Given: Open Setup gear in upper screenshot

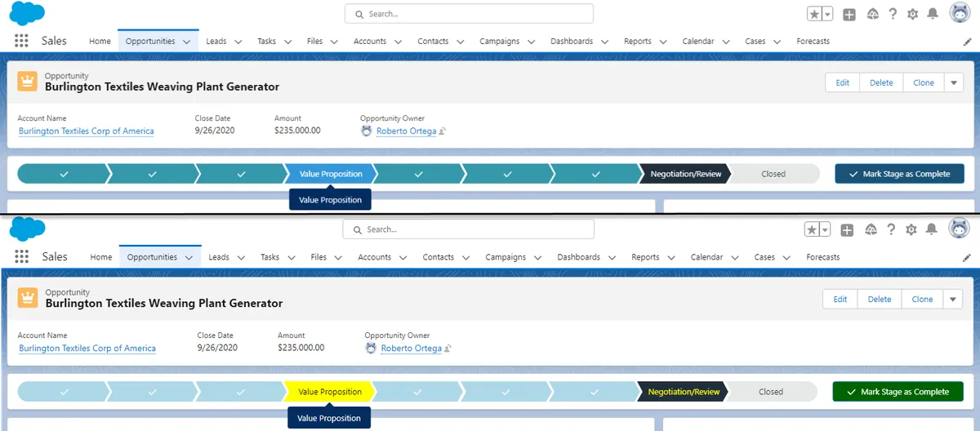Looking at the screenshot, I should coord(913,15).
